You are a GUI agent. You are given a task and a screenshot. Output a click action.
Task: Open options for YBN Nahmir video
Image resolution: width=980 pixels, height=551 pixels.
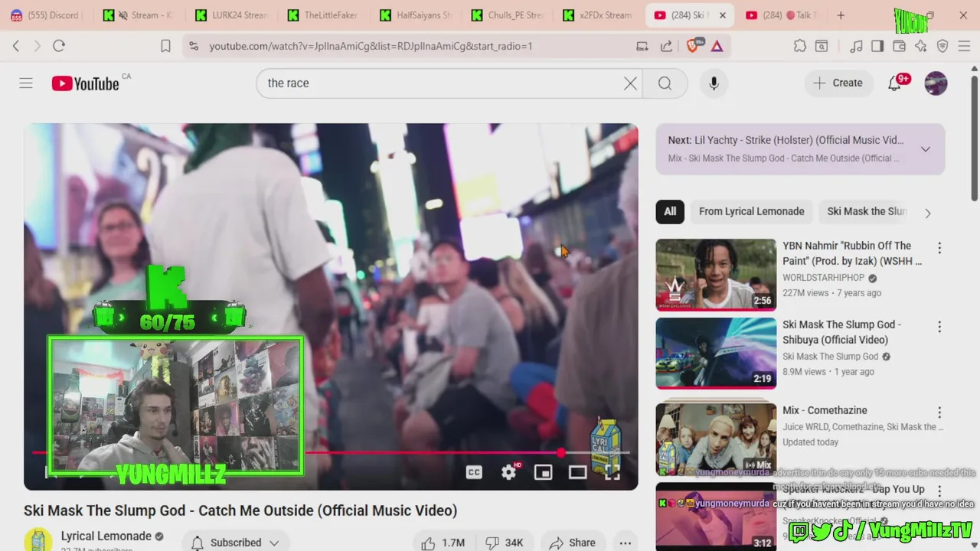pyautogui.click(x=939, y=248)
